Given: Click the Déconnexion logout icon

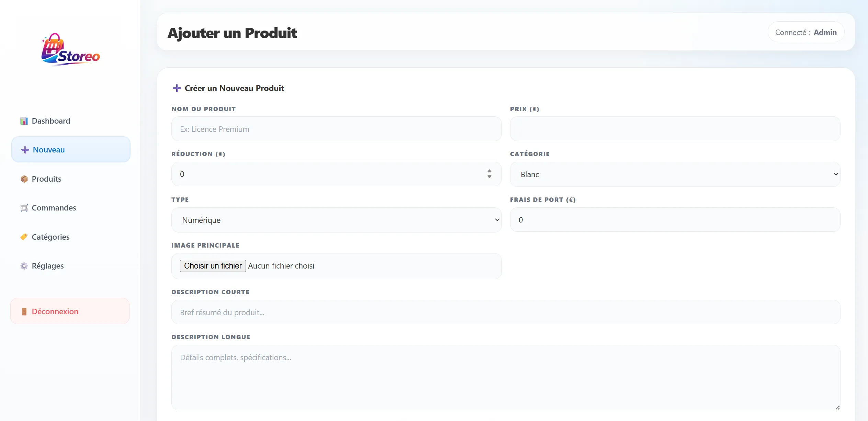Looking at the screenshot, I should (24, 311).
